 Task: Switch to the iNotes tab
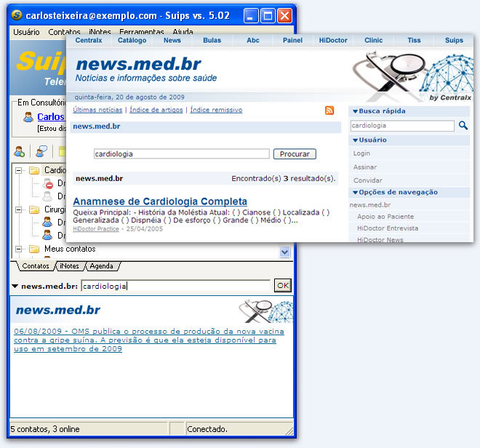70,265
